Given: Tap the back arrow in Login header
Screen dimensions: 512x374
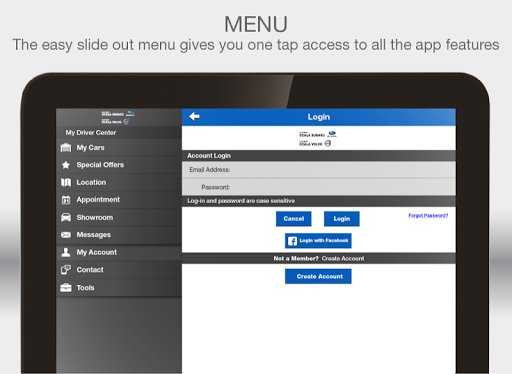Looking at the screenshot, I should coord(194,117).
